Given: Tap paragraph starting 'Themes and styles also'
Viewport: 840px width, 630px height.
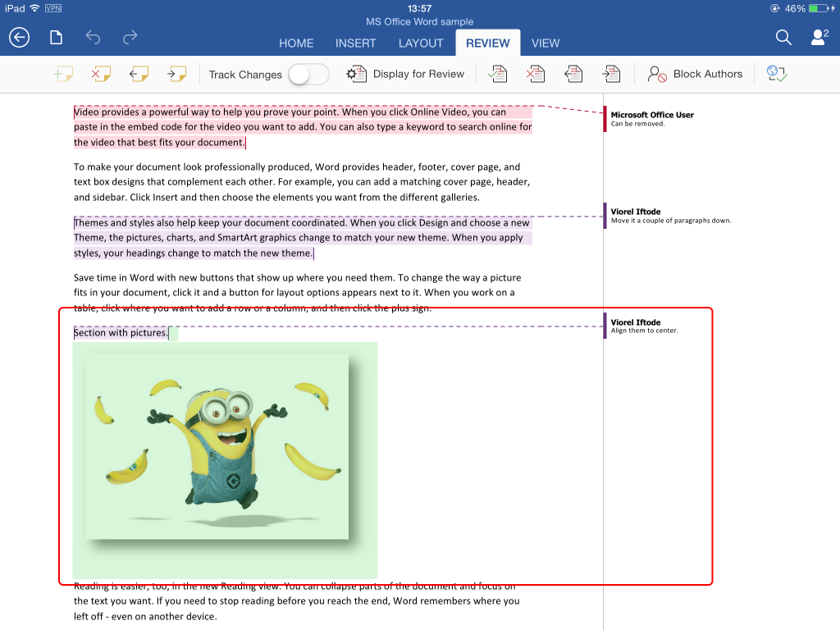Looking at the screenshot, I should tap(303, 238).
